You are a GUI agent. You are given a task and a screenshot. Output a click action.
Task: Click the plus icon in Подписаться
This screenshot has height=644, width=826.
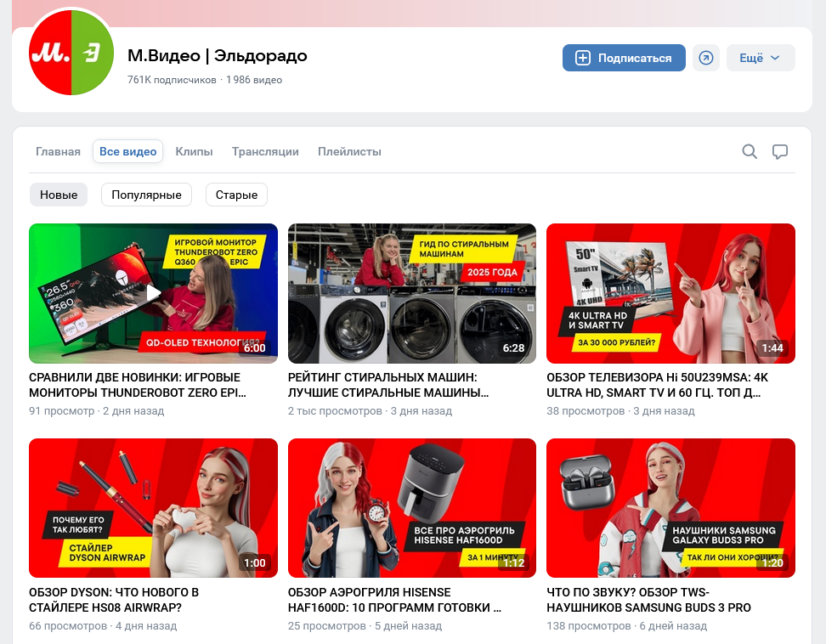[x=583, y=58]
